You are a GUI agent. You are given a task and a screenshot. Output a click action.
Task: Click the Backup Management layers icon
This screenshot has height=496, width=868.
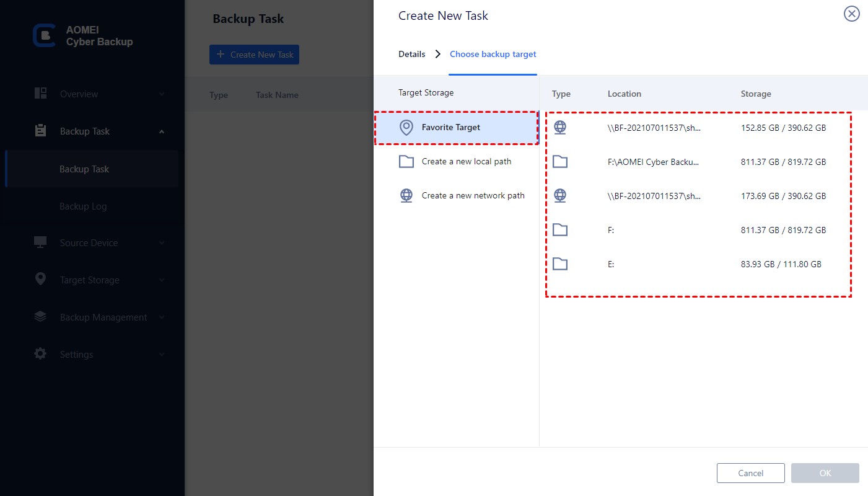(41, 317)
